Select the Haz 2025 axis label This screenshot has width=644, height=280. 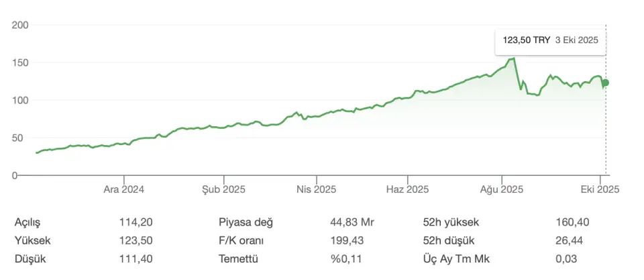point(408,189)
